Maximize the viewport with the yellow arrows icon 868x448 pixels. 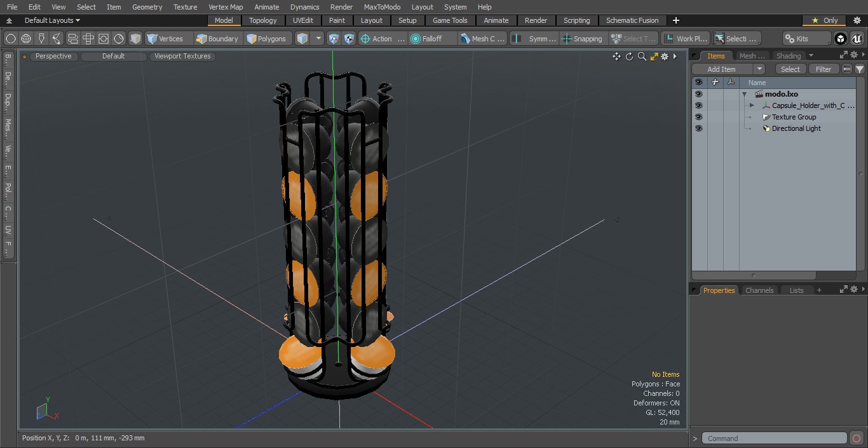point(654,57)
